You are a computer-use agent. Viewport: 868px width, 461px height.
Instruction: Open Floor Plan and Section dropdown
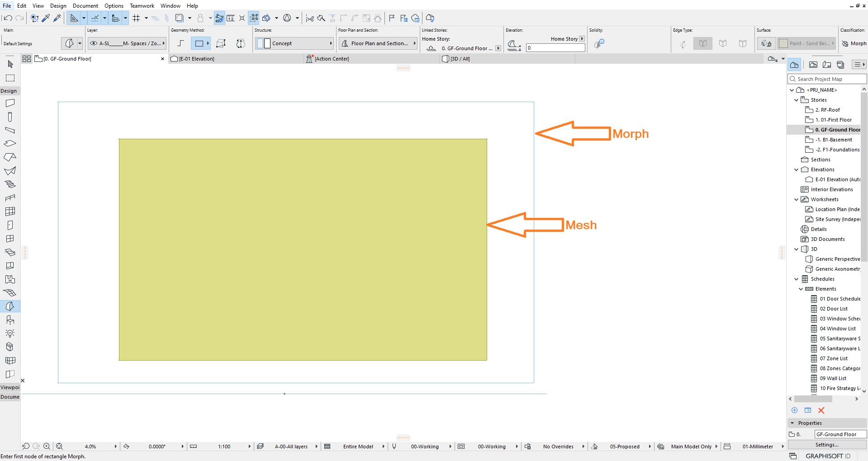[378, 43]
